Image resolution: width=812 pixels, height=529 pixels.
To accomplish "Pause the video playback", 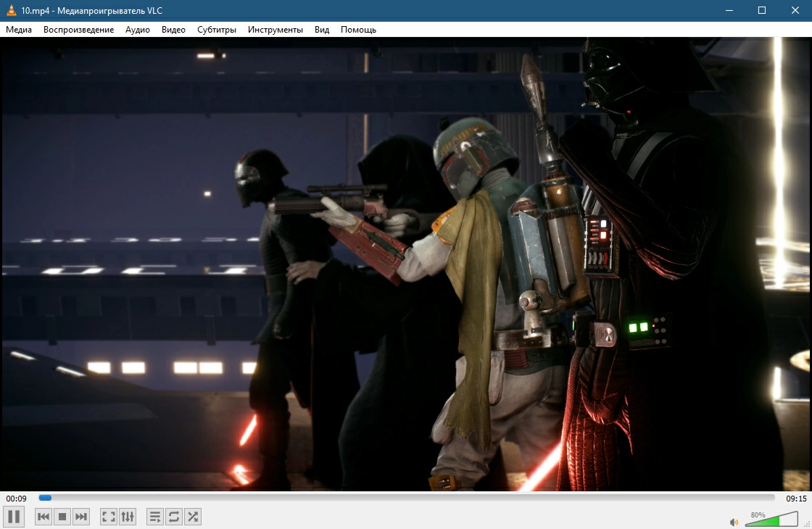I will 14,517.
